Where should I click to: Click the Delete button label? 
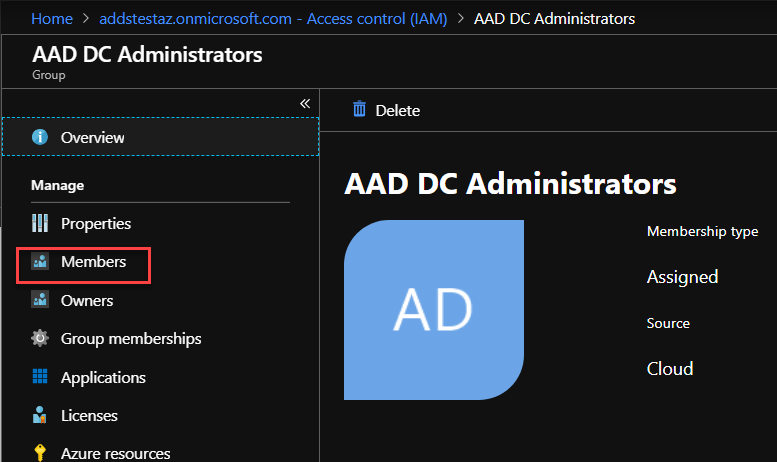(397, 111)
